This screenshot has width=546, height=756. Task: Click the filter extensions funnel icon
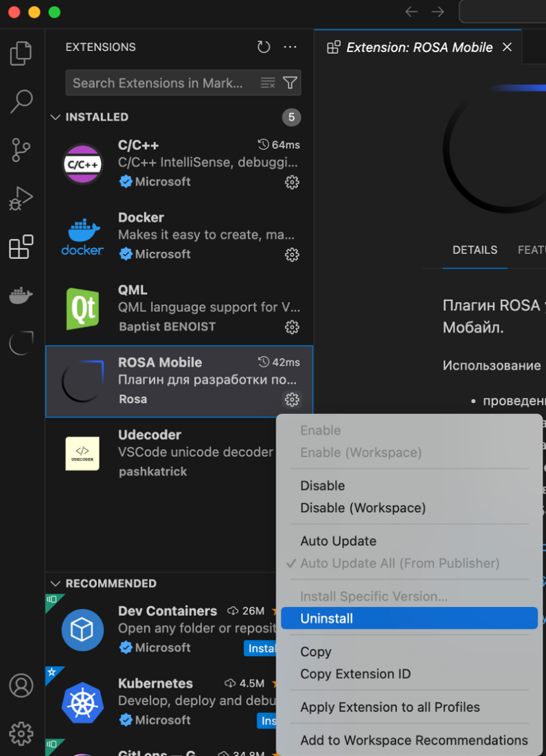pyautogui.click(x=291, y=83)
